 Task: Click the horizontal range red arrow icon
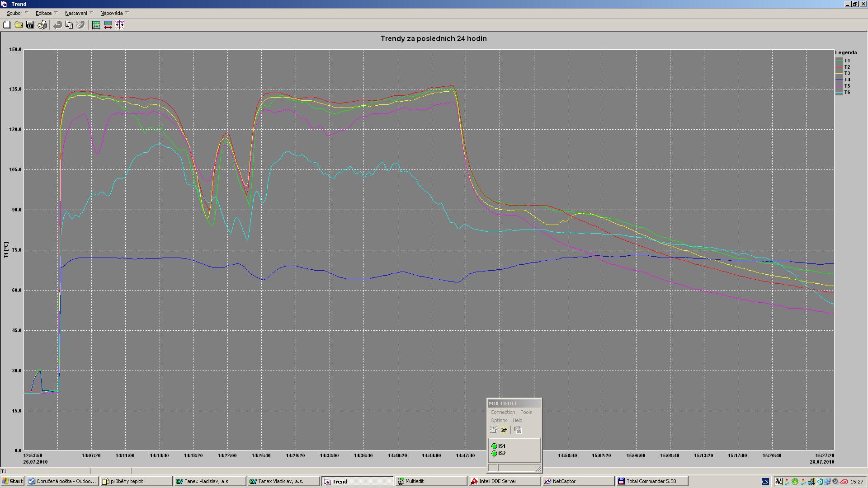point(108,25)
